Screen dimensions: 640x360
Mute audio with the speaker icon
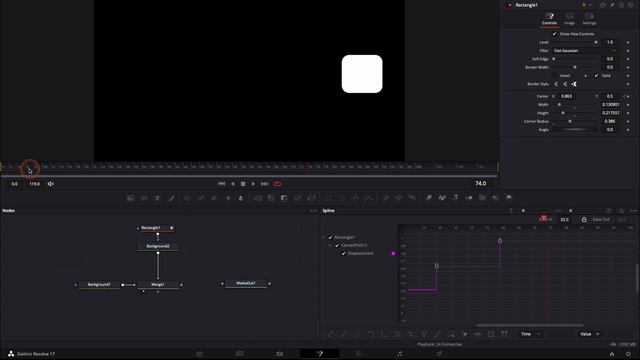(51, 184)
